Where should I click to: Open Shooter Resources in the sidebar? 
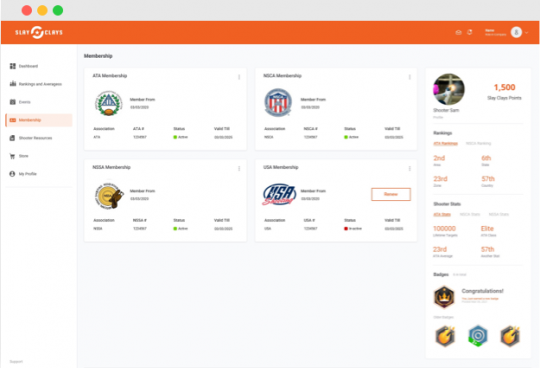pos(31,138)
